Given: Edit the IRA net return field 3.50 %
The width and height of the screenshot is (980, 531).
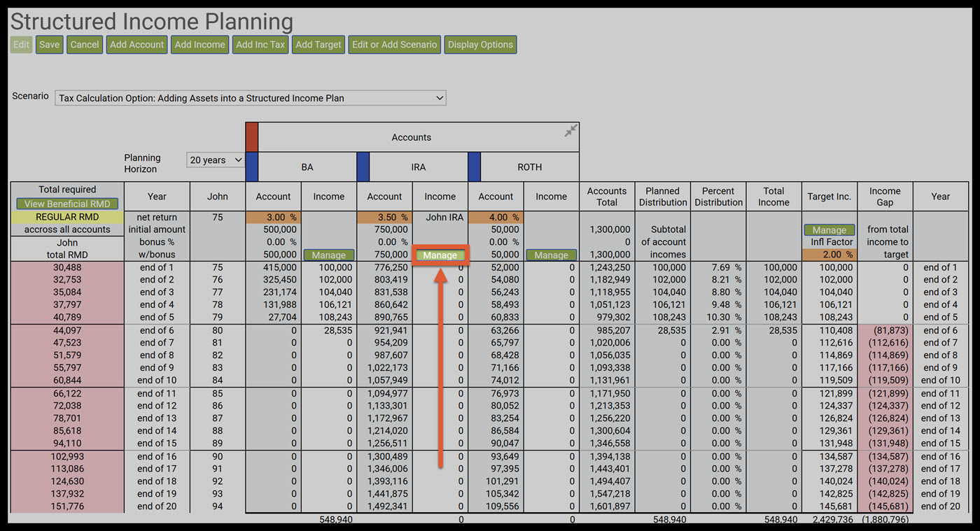Looking at the screenshot, I should click(384, 218).
